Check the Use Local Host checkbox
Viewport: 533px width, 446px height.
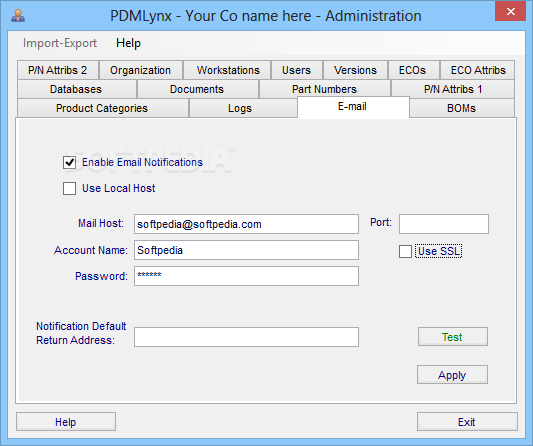pos(69,188)
